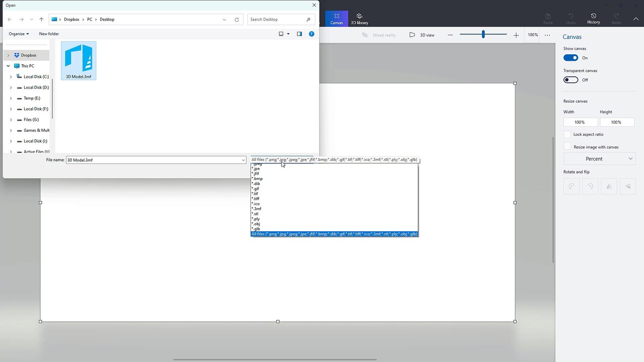Click the canvas Width field
644x362 pixels.
[x=581, y=122]
